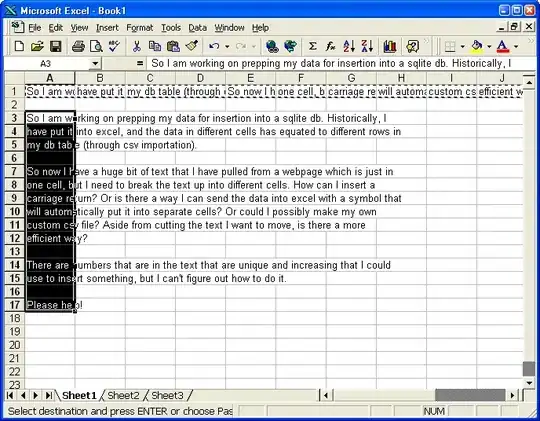This screenshot has width=540, height=421.
Task: Click the vertical scrollbar up arrow
Action: tap(529, 82)
